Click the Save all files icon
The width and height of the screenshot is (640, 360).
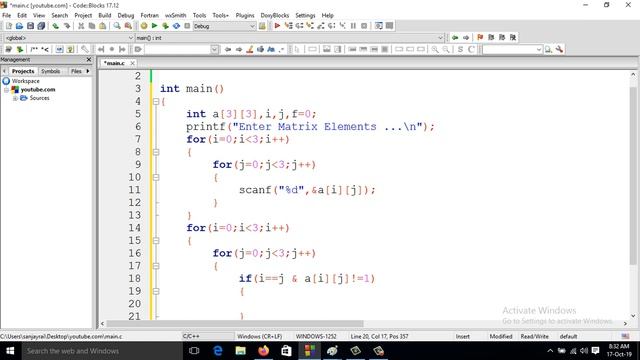coord(41,26)
